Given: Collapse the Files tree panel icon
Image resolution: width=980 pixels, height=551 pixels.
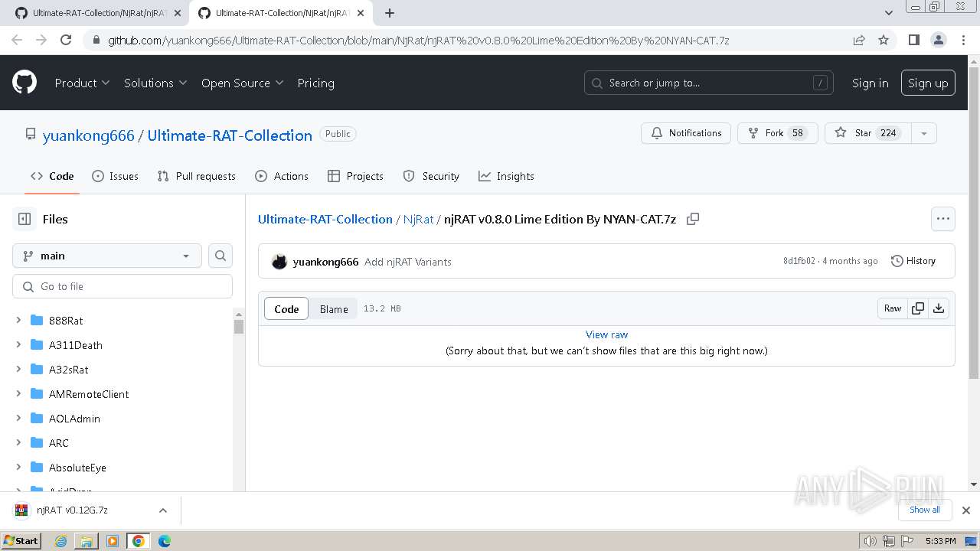Looking at the screenshot, I should (x=24, y=219).
